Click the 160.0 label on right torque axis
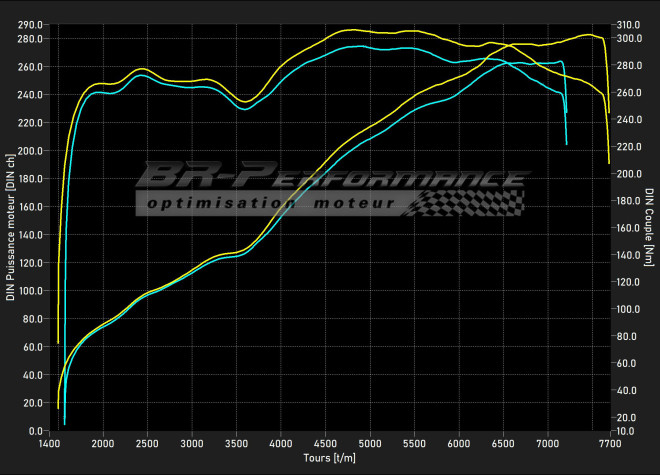 628,228
